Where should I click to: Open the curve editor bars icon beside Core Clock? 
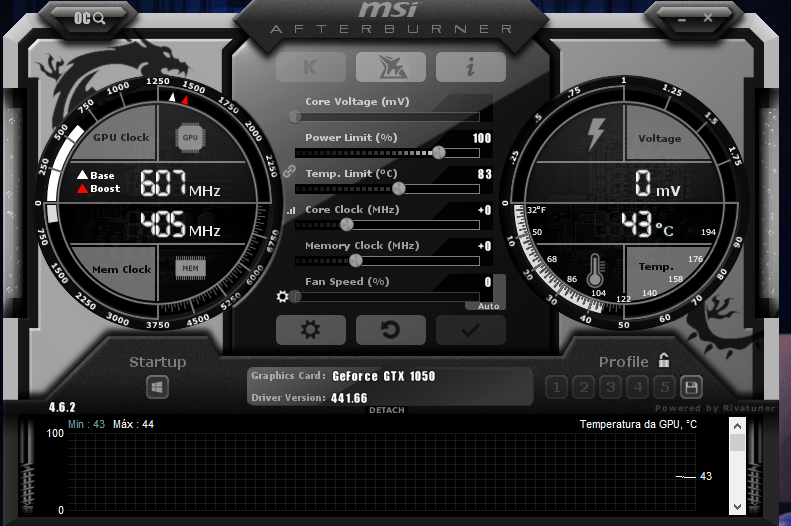[291, 211]
